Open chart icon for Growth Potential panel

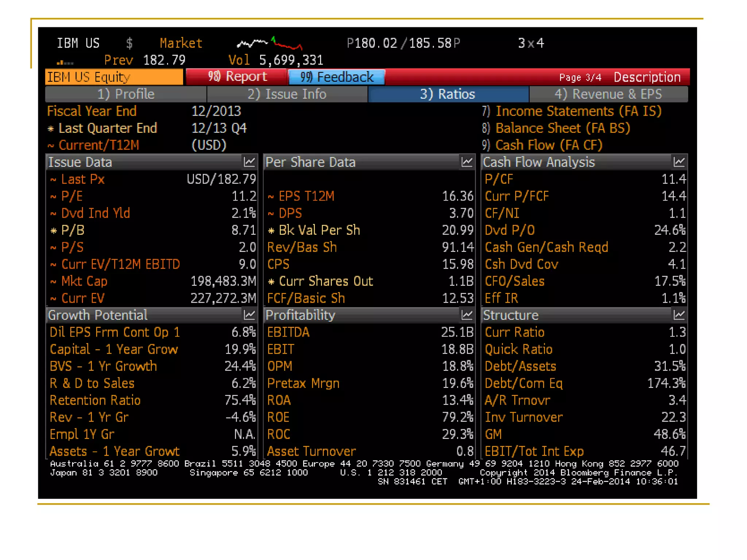pyautogui.click(x=249, y=315)
